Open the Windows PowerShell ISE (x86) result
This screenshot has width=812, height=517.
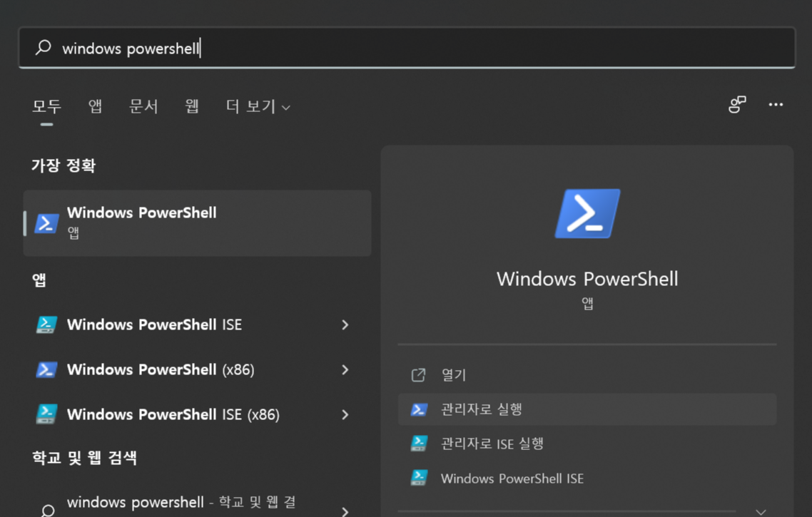198,414
